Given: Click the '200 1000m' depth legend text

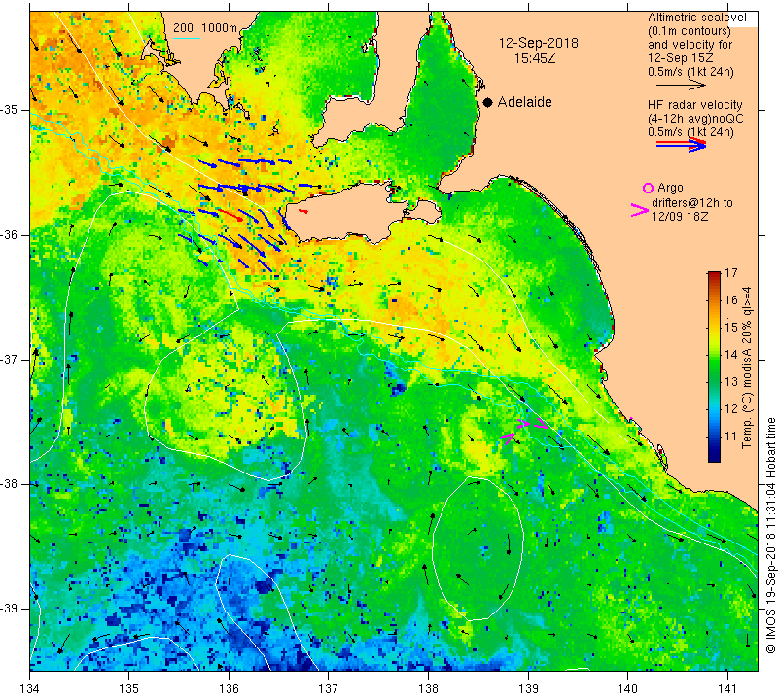Looking at the screenshot, I should point(205,28).
